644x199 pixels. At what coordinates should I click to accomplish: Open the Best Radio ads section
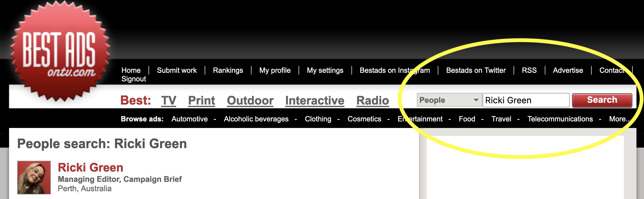pos(373,101)
